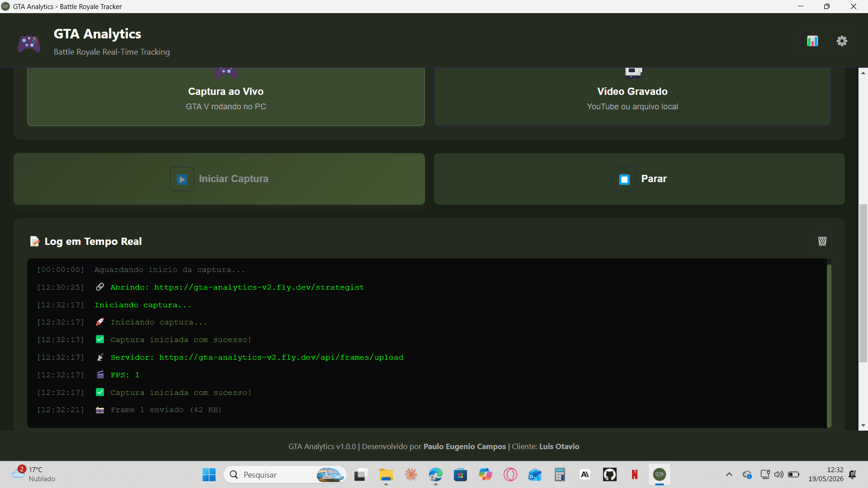Click the vertical log panel scrollbar

829,346
